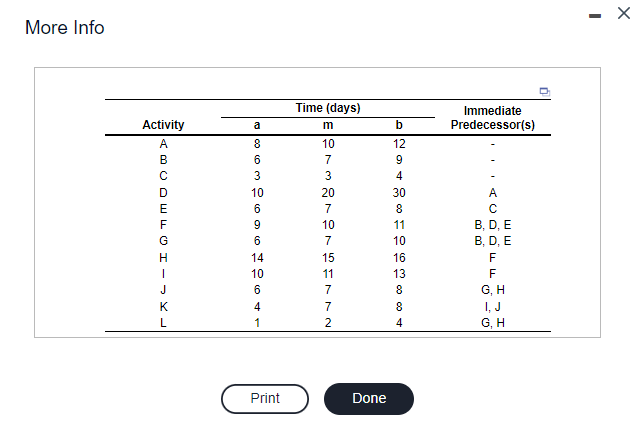
Task: Select the activity D row label
Action: (x=163, y=193)
